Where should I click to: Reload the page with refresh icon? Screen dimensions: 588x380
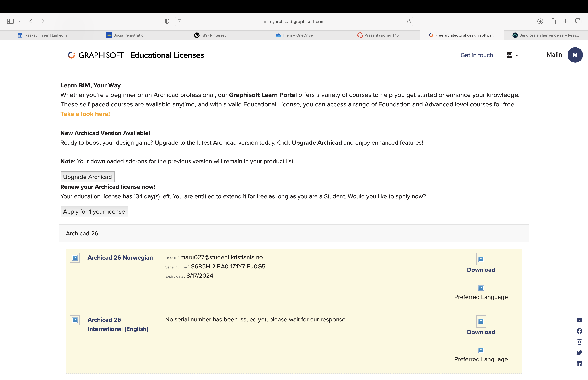point(409,21)
